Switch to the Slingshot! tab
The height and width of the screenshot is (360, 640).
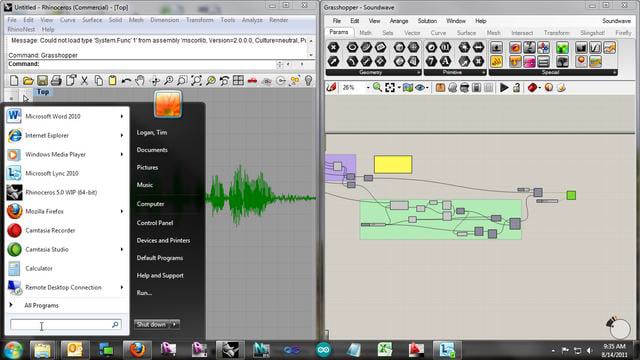pos(592,33)
